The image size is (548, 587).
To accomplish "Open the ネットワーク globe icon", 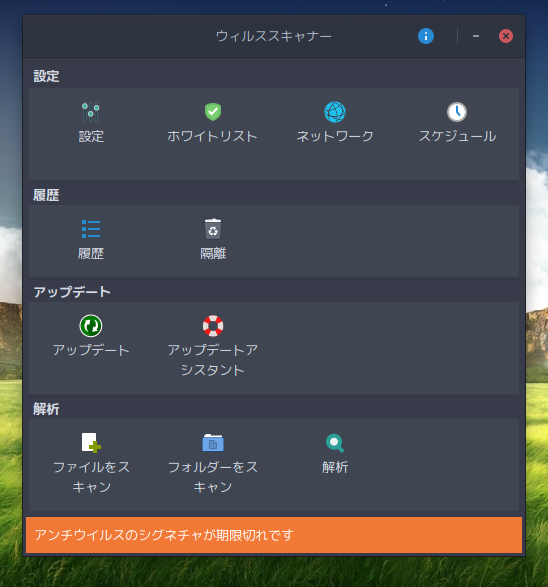I will click(x=335, y=112).
